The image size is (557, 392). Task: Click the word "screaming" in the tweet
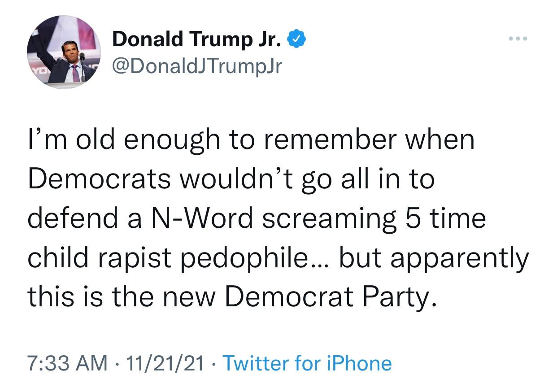(x=326, y=220)
